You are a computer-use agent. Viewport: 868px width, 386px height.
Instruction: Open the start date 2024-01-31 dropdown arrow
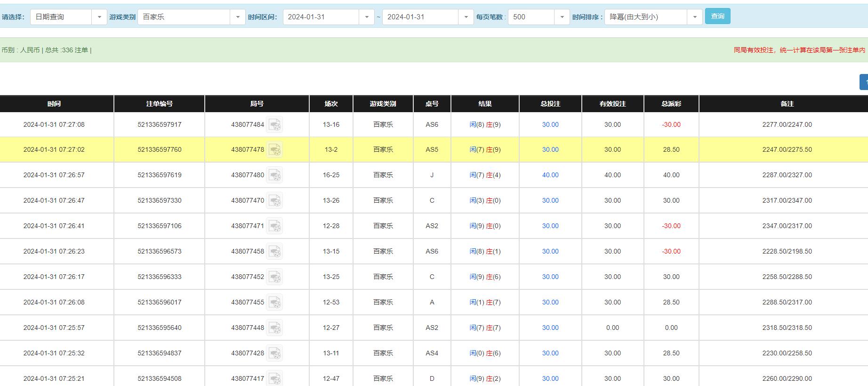(x=367, y=17)
